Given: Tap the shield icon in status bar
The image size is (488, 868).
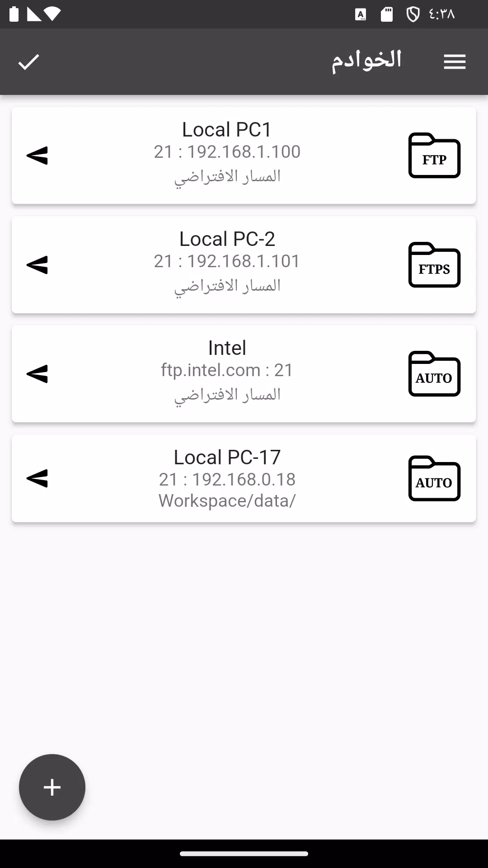Looking at the screenshot, I should (x=413, y=14).
